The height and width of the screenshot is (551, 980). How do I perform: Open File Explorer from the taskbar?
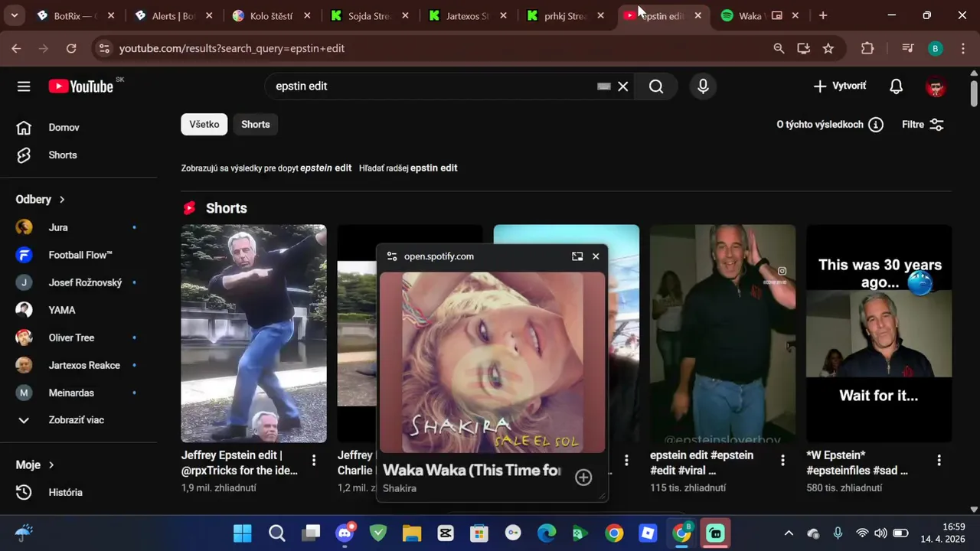click(412, 533)
